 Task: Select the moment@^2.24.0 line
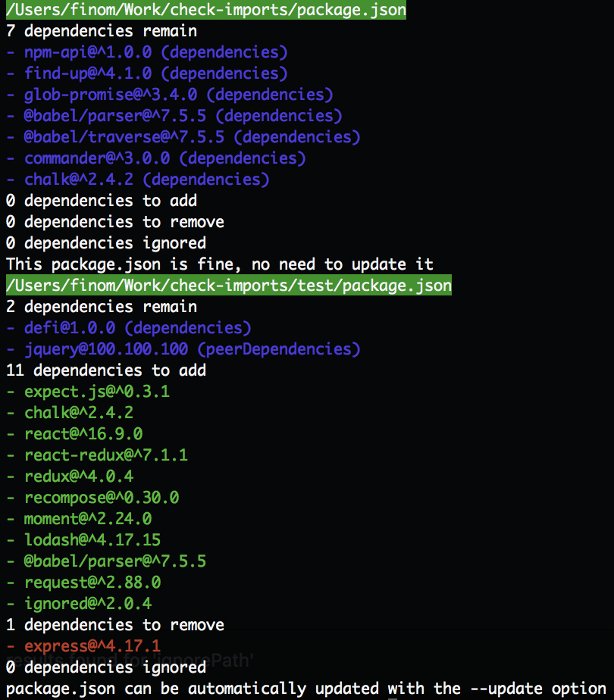[x=79, y=519]
